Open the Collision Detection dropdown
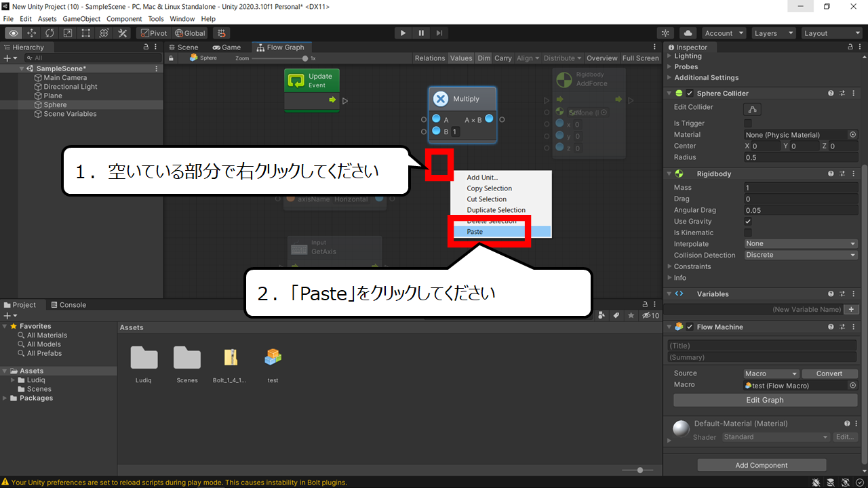This screenshot has height=488, width=868. (x=801, y=256)
